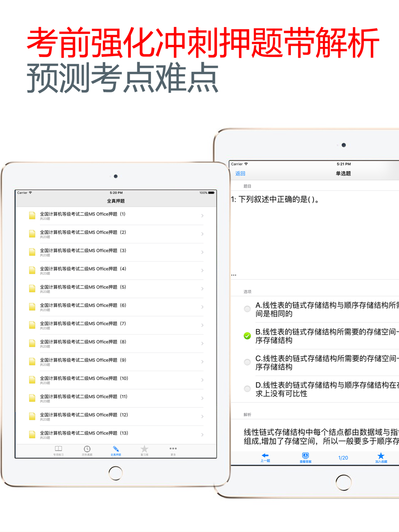Click Wi-Fi icon in left iPad status bar

coord(30,193)
